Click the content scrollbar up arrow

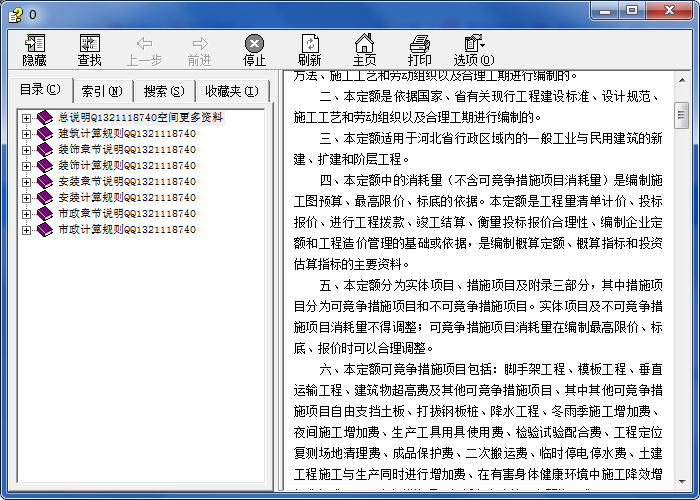pyautogui.click(x=682, y=80)
